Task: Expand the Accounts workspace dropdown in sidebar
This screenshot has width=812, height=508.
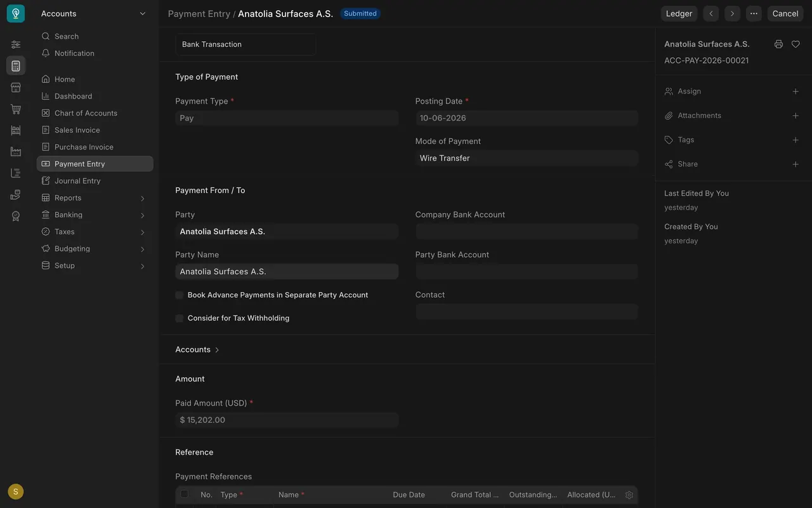Action: (94, 13)
